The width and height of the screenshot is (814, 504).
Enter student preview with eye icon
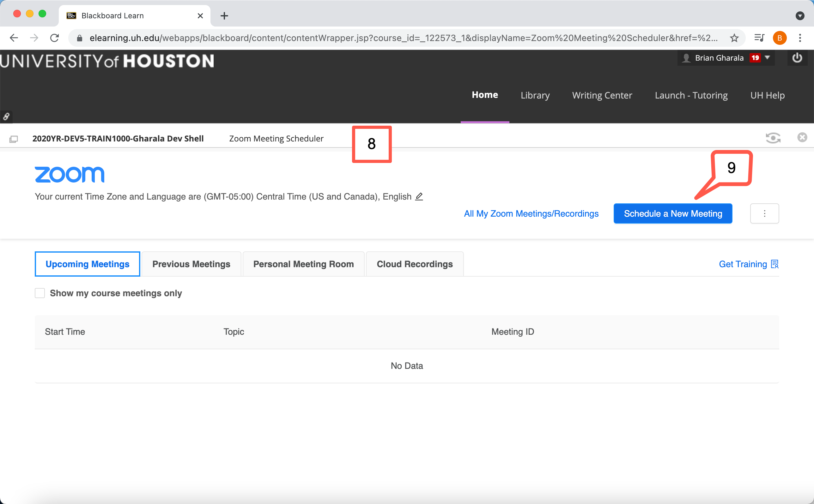[773, 138]
